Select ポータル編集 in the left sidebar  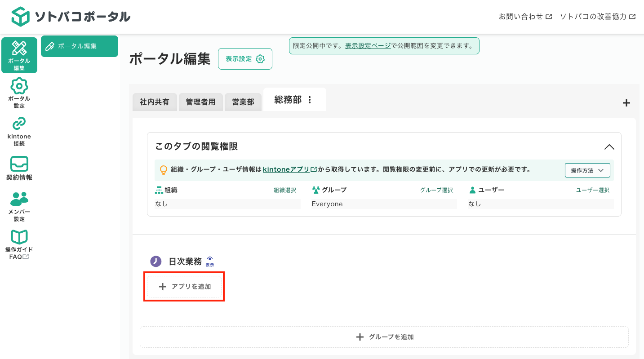pos(19,55)
